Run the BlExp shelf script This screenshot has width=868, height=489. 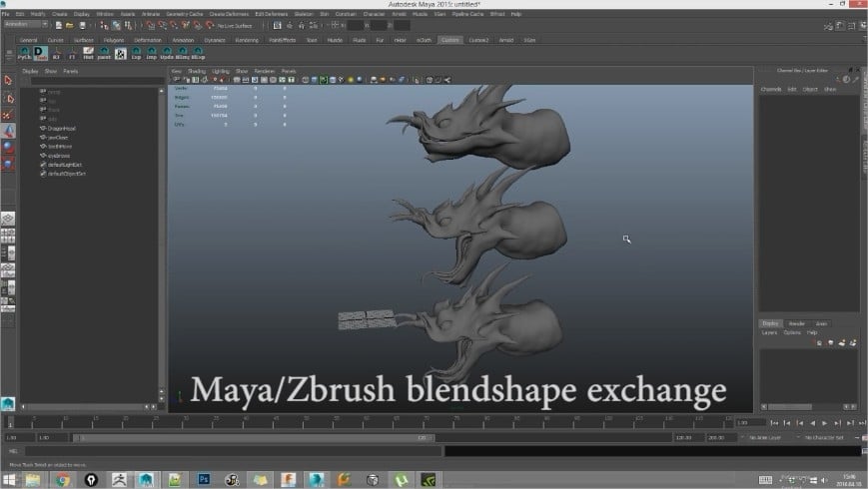coord(198,54)
